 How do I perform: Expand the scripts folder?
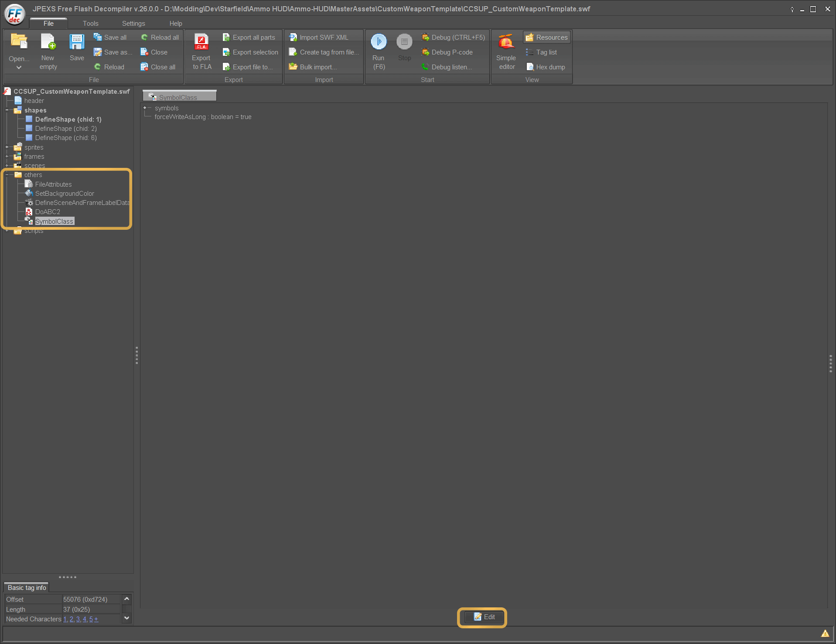coord(7,231)
